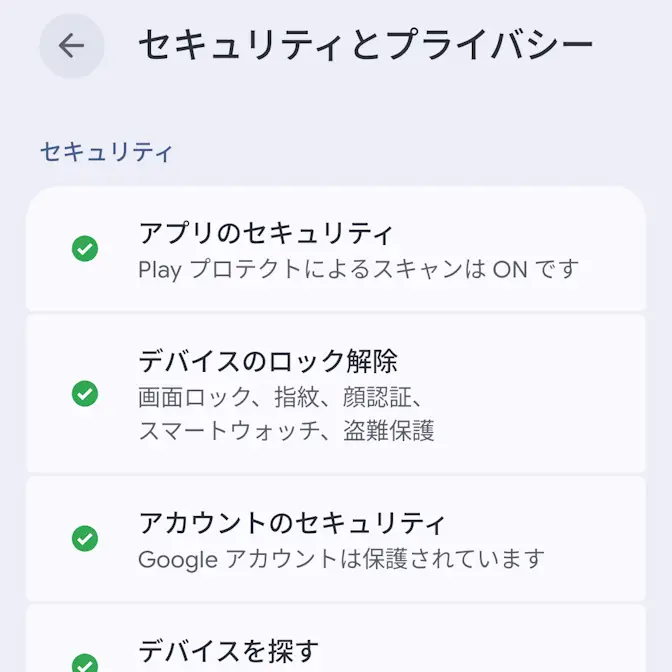Screen dimensions: 672x672
Task: Open デバイスを探す option
Action: [x=228, y=652]
